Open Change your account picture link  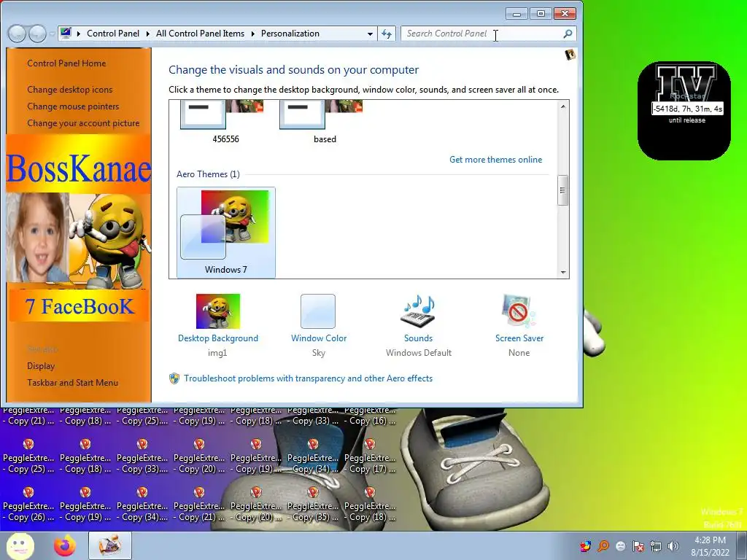click(83, 122)
